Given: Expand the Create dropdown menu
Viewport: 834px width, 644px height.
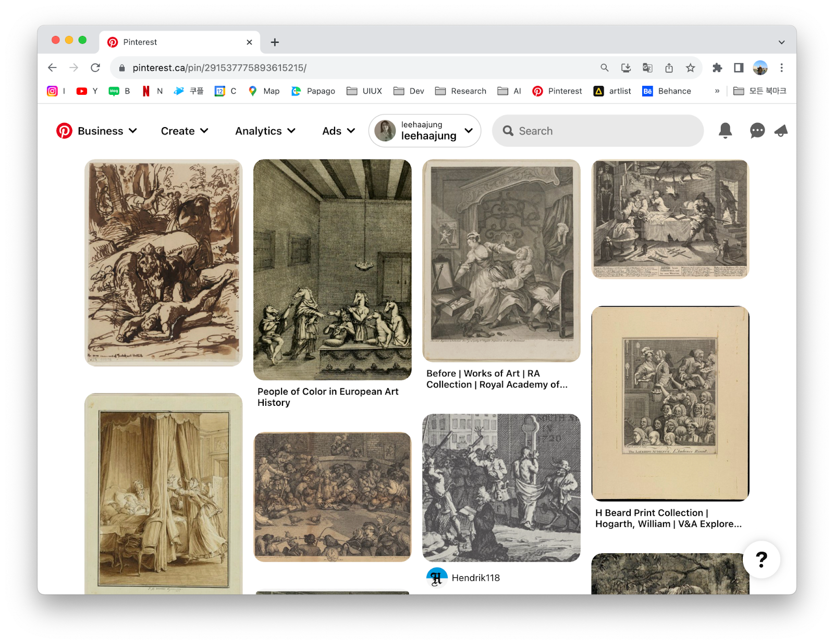Looking at the screenshot, I should point(185,131).
